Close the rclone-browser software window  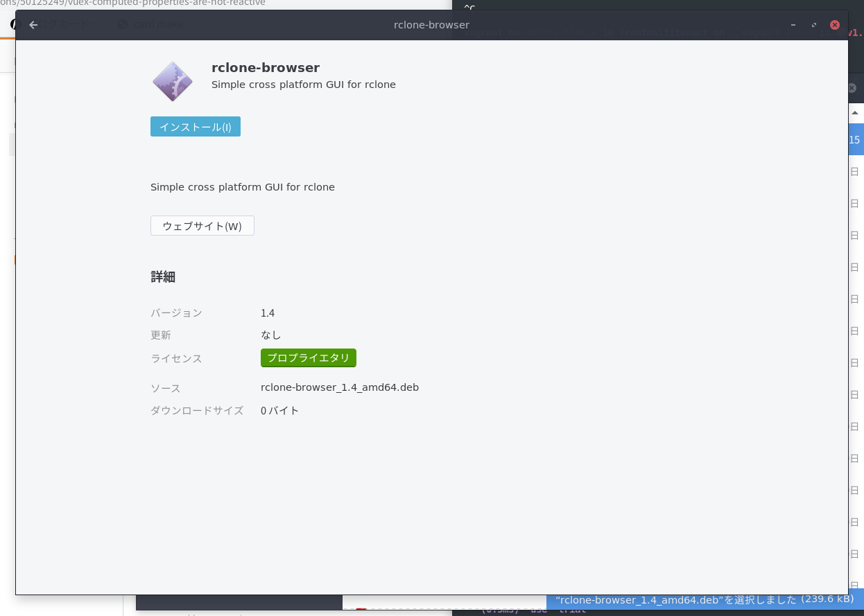coord(835,25)
